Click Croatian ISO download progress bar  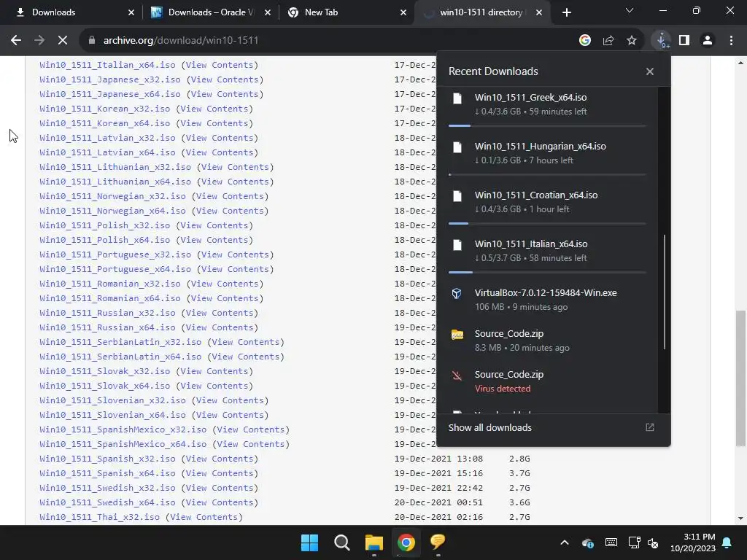[547, 223]
